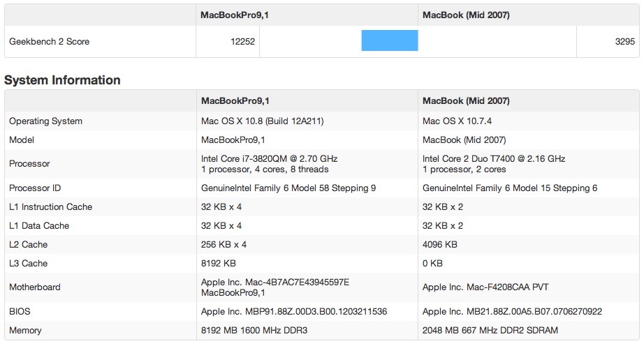Select '8192 MB 1600 MHz DDR3' value
The width and height of the screenshot is (644, 346).
point(254,331)
